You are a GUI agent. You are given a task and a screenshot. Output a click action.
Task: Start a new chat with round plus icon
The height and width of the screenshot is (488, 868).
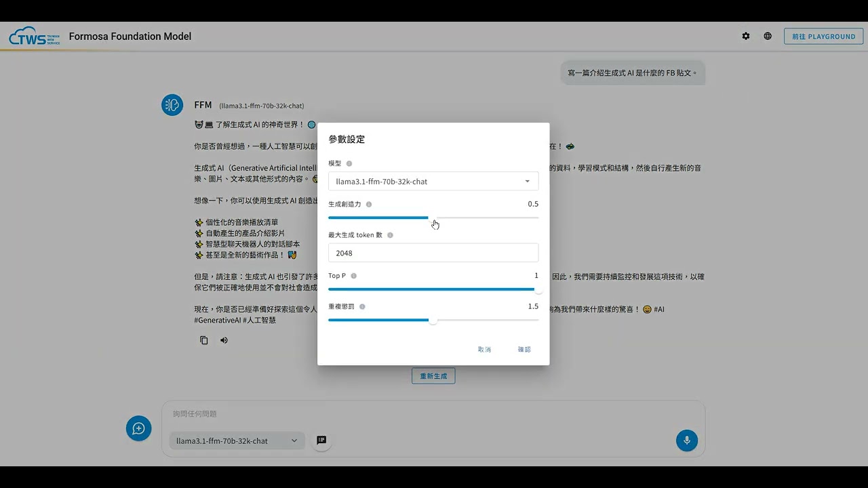[138, 428]
